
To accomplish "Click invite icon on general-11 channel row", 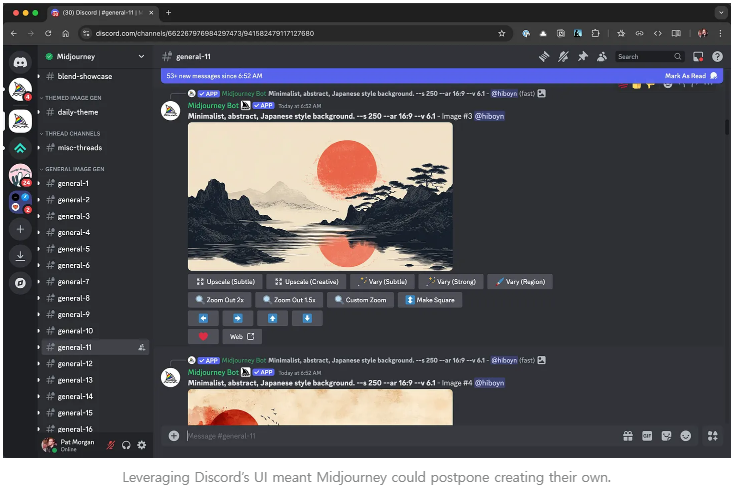I will pyautogui.click(x=142, y=347).
